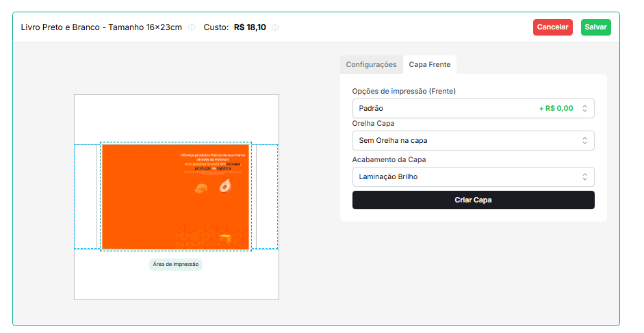Click the green Salvar button
The image size is (644, 333).
pyautogui.click(x=595, y=27)
